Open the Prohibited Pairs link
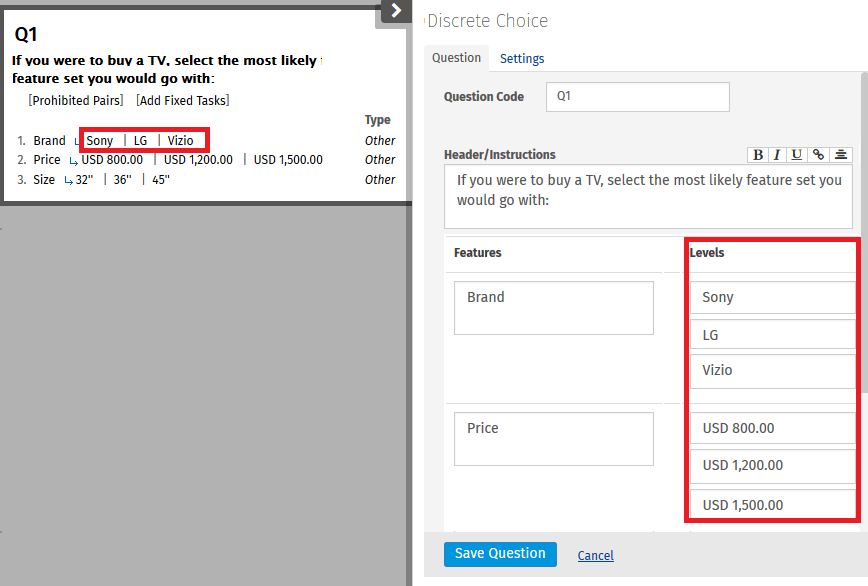Image resolution: width=868 pixels, height=586 pixels. coord(76,100)
